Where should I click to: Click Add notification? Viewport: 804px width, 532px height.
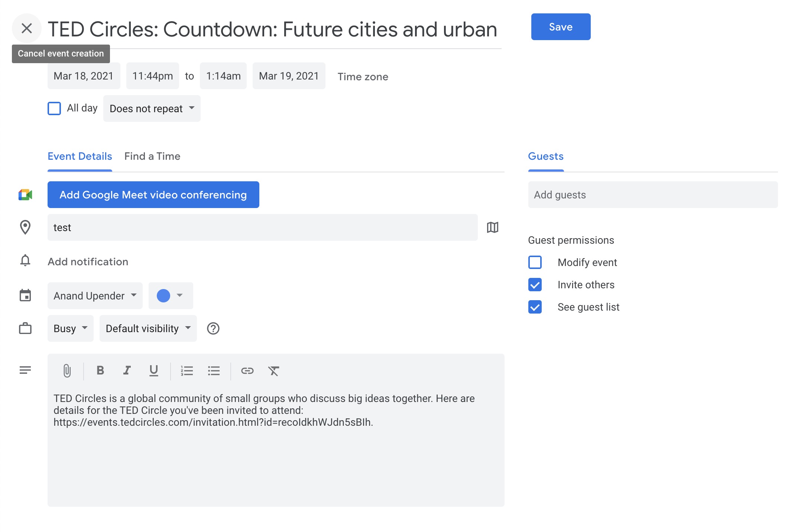pos(88,262)
